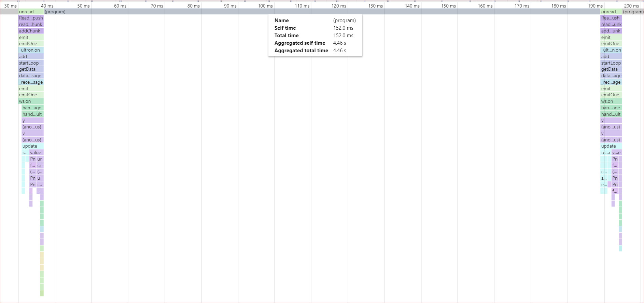
Task: Click the 'c...' frame in the 190 ms stack
Action: (604, 172)
